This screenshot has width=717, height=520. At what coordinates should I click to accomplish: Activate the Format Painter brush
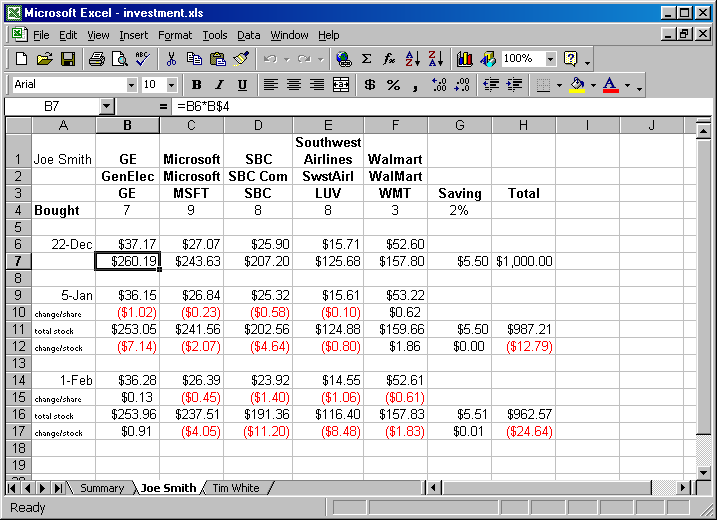[x=241, y=59]
